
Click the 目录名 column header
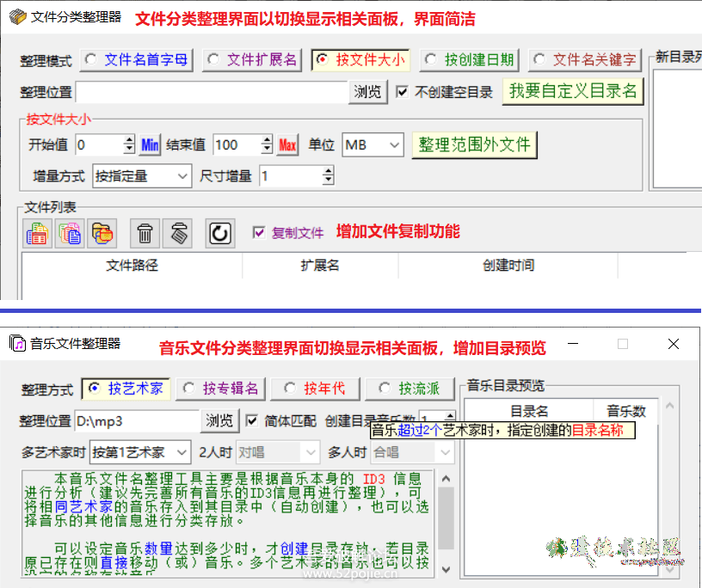tap(529, 411)
